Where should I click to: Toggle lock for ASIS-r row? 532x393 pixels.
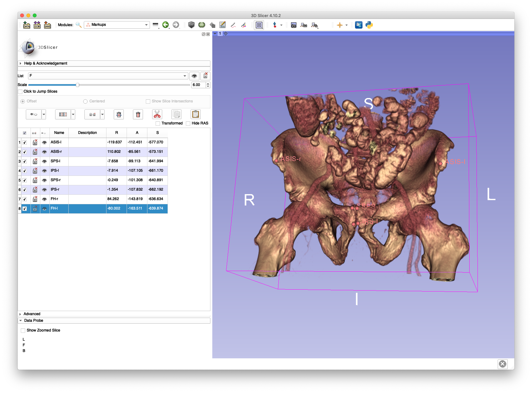[35, 152]
